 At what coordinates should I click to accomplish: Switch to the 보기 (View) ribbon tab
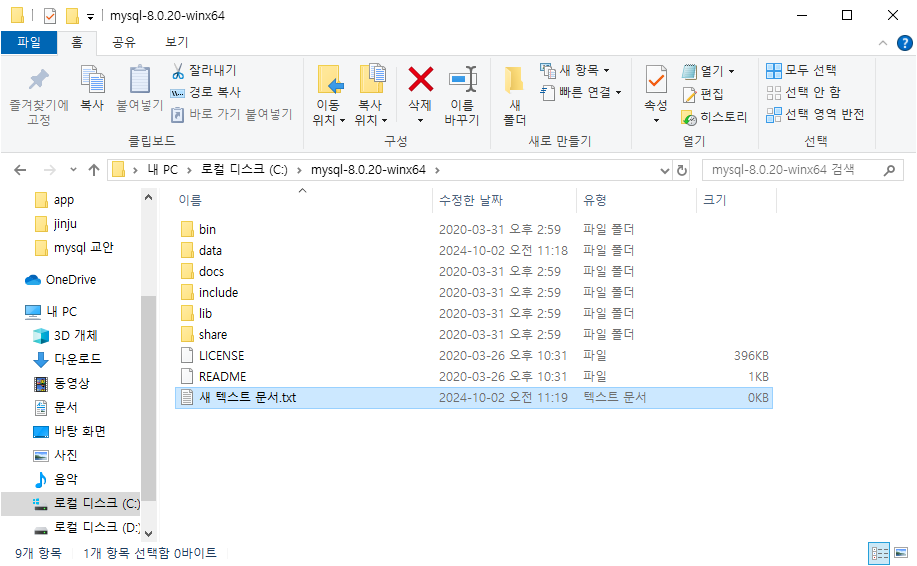(x=177, y=42)
